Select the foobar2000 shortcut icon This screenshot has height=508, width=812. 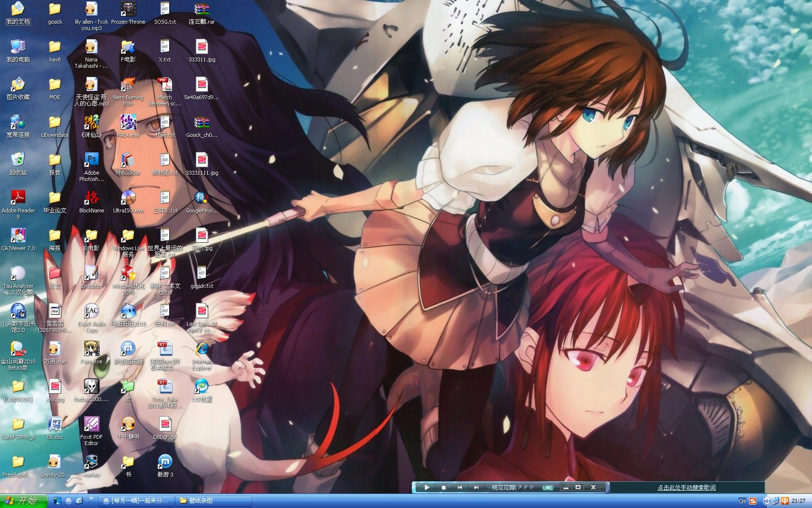(x=91, y=390)
